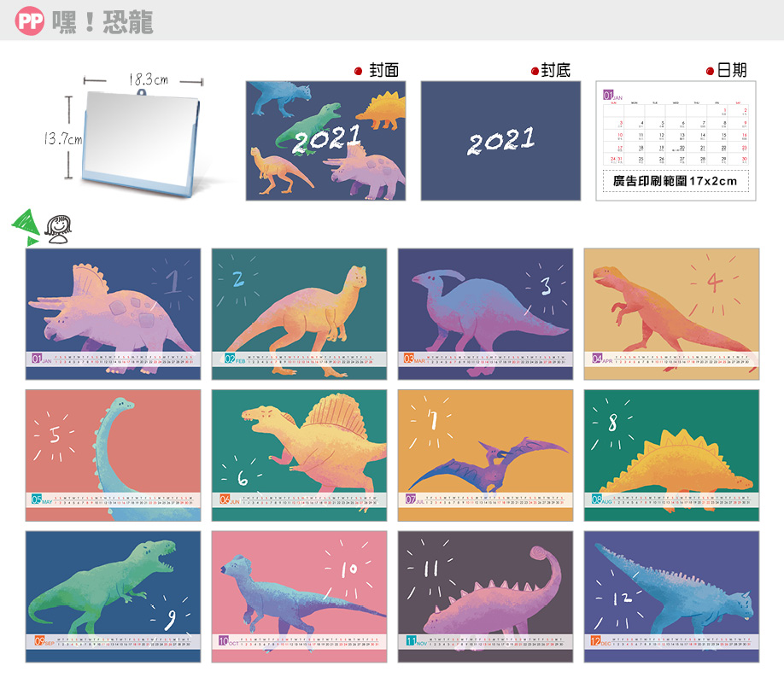Image resolution: width=784 pixels, height=683 pixels.
Task: Click the 廣告印刷範圍 17x2cm box
Action: pos(676,181)
